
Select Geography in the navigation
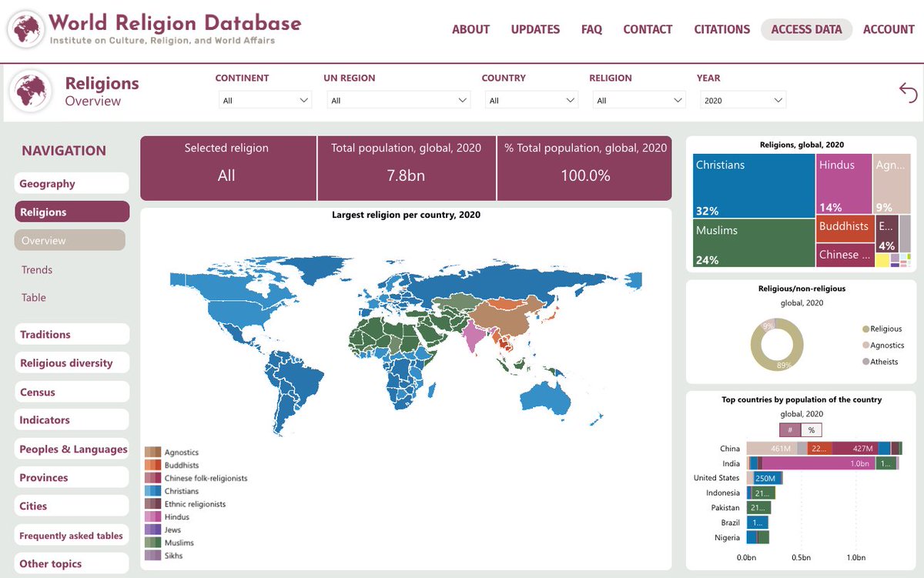pyautogui.click(x=72, y=183)
